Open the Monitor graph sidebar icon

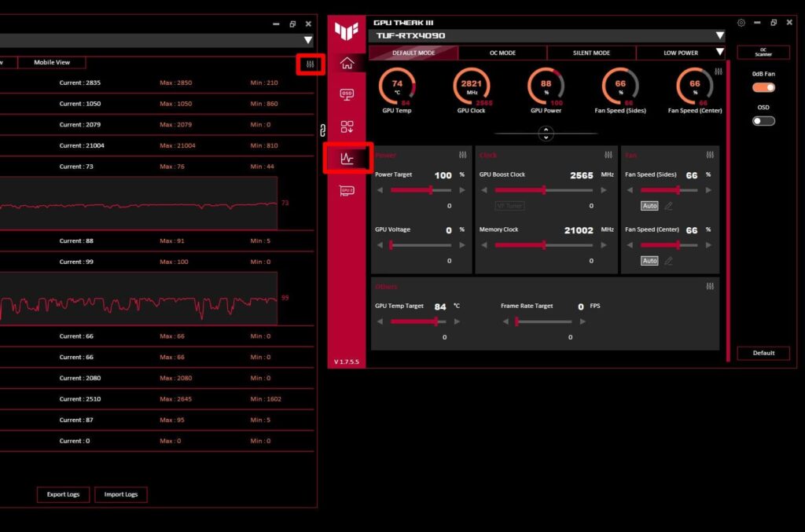click(347, 159)
